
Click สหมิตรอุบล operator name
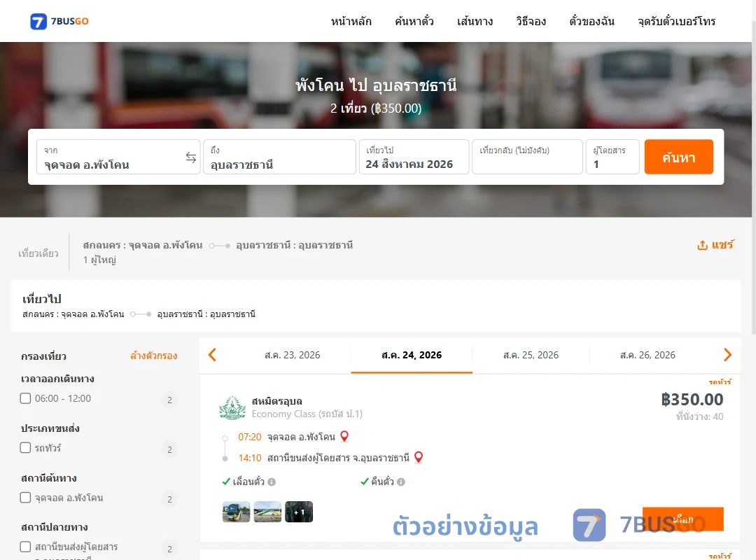pos(276,401)
